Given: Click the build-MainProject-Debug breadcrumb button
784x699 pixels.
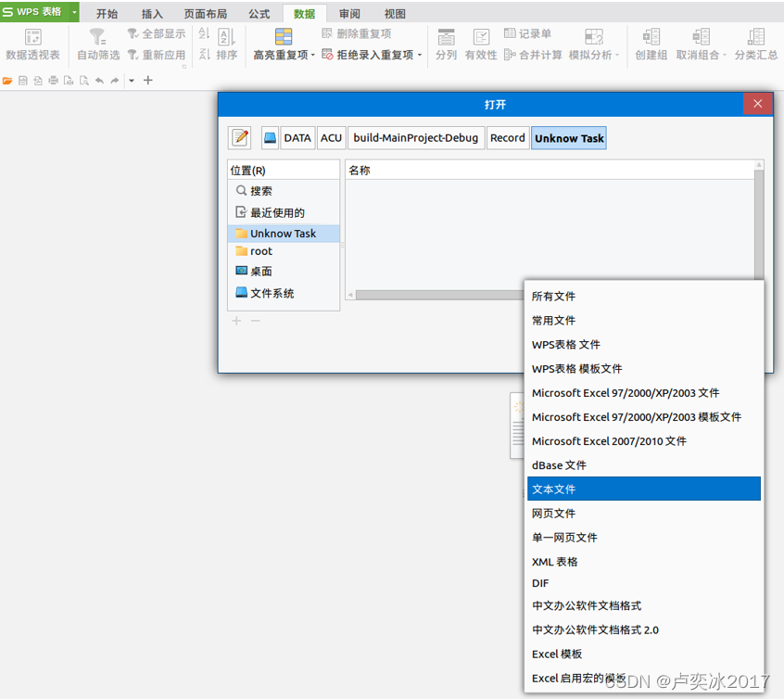Looking at the screenshot, I should pos(416,138).
